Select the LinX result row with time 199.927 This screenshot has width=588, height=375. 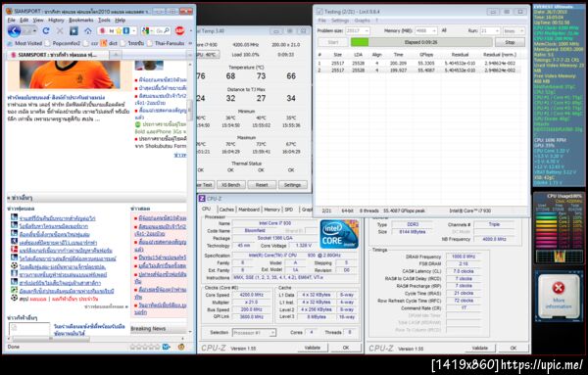[418, 70]
